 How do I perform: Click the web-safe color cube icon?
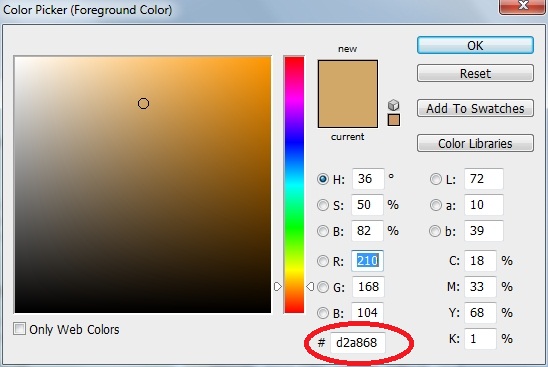coord(394,105)
